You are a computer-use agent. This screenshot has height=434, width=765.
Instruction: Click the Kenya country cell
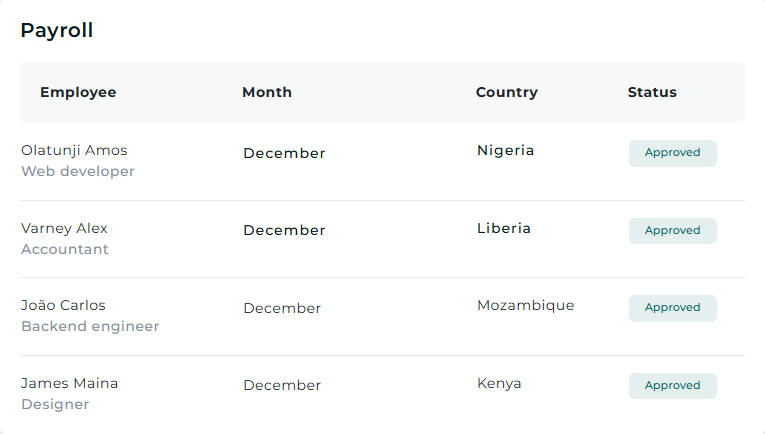499,384
